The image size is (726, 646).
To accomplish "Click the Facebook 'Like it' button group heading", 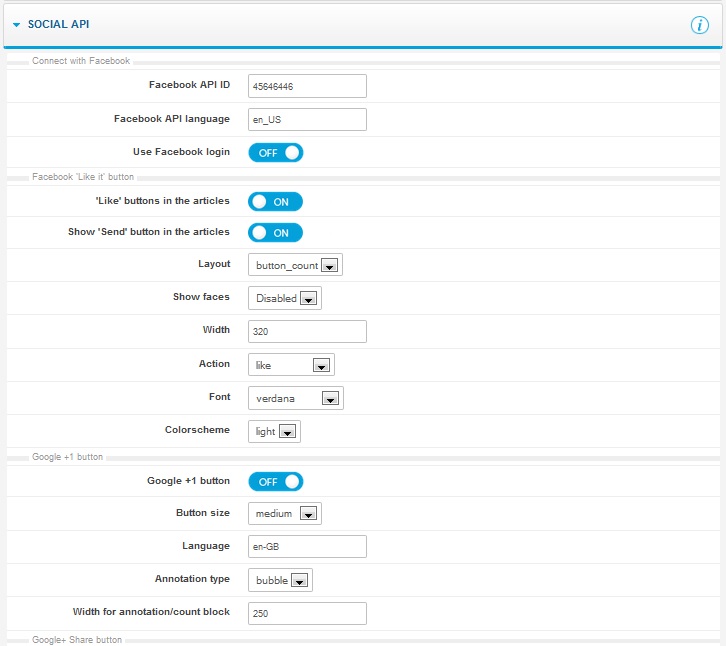I will (x=83, y=176).
